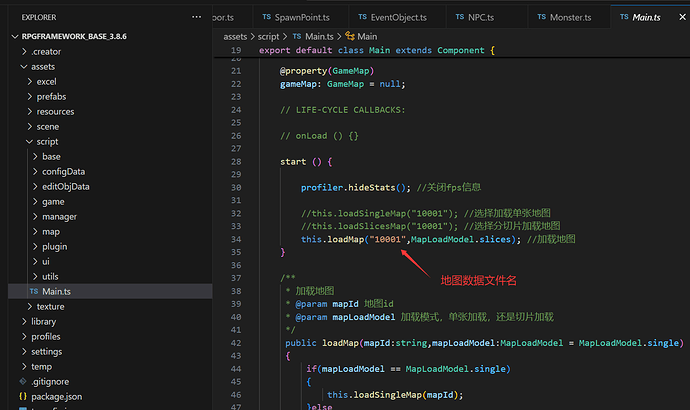
Task: Select the script breadcrumb segment
Action: click(x=270, y=36)
